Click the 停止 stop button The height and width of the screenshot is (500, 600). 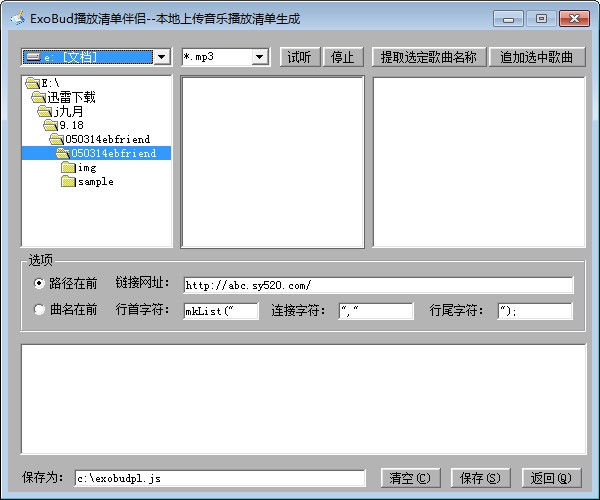point(343,57)
